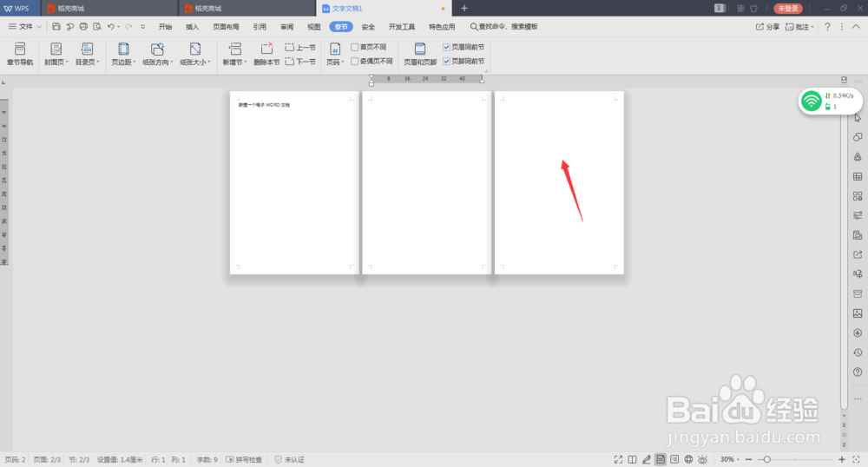Image resolution: width=868 pixels, height=467 pixels.
Task: Expand quick access toolbar customize arrow
Action: pyautogui.click(x=143, y=27)
